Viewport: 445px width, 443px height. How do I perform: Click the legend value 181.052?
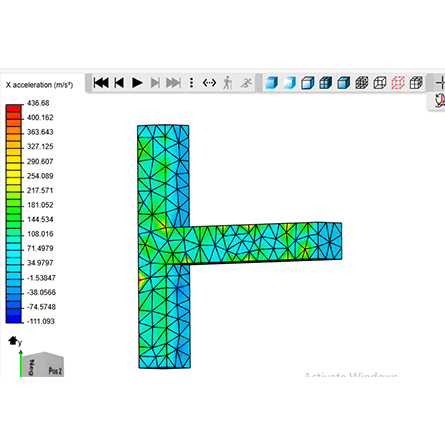(x=40, y=205)
